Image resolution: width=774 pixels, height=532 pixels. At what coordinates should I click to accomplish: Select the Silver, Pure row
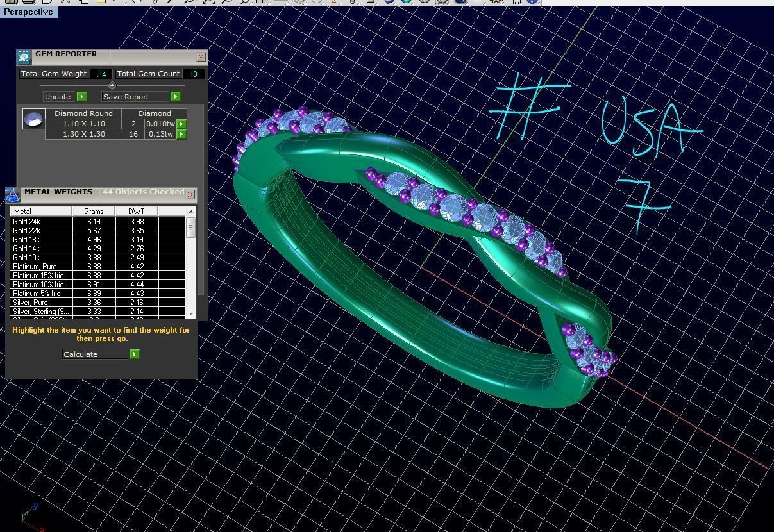click(97, 303)
